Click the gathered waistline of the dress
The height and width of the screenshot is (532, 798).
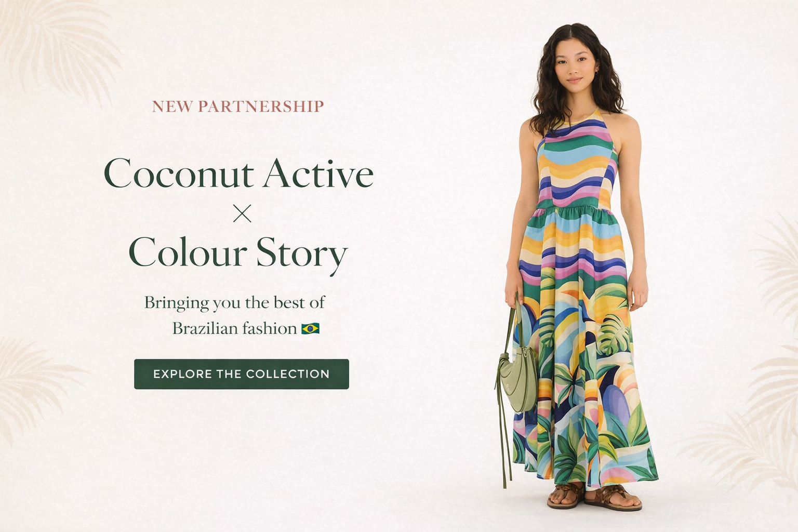(x=577, y=210)
